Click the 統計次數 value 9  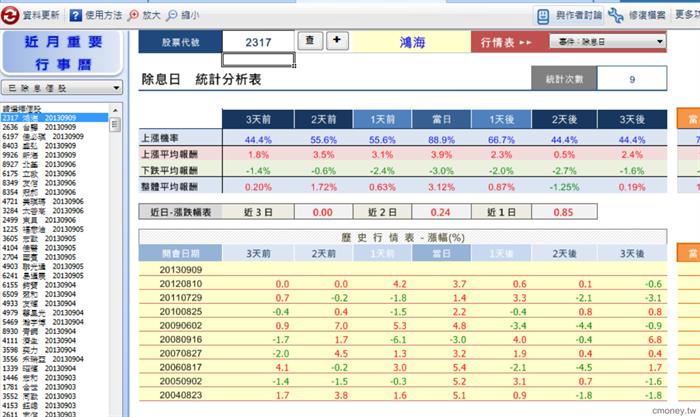click(x=632, y=79)
